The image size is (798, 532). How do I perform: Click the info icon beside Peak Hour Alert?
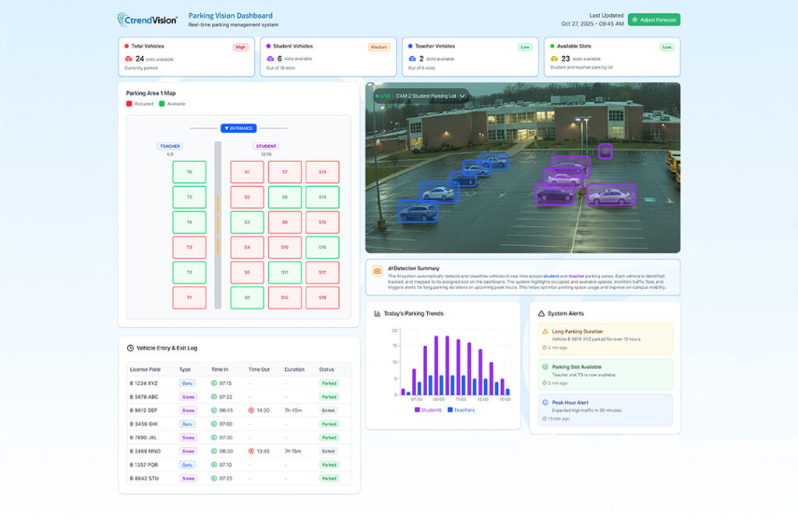tap(545, 403)
